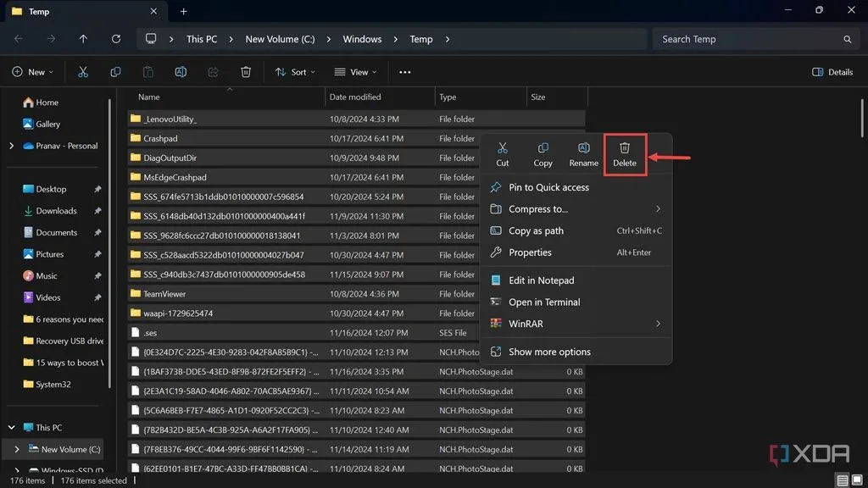Select the TeamViewer folder

point(303,294)
